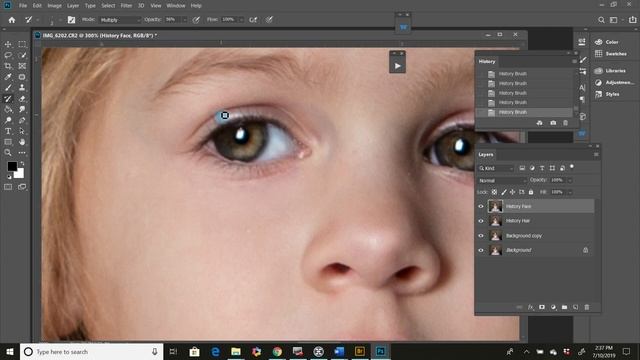
Task: Open the Layer menu
Action: click(x=73, y=6)
